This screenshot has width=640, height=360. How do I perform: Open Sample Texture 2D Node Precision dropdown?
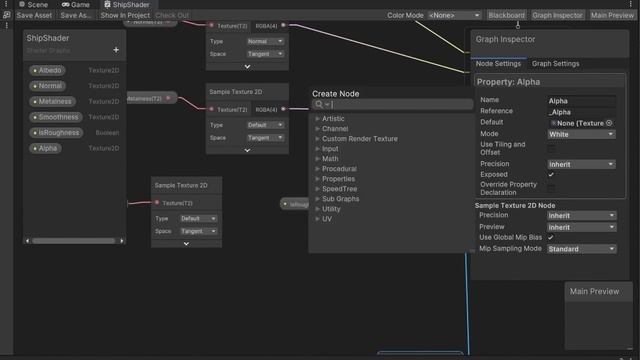(581, 216)
